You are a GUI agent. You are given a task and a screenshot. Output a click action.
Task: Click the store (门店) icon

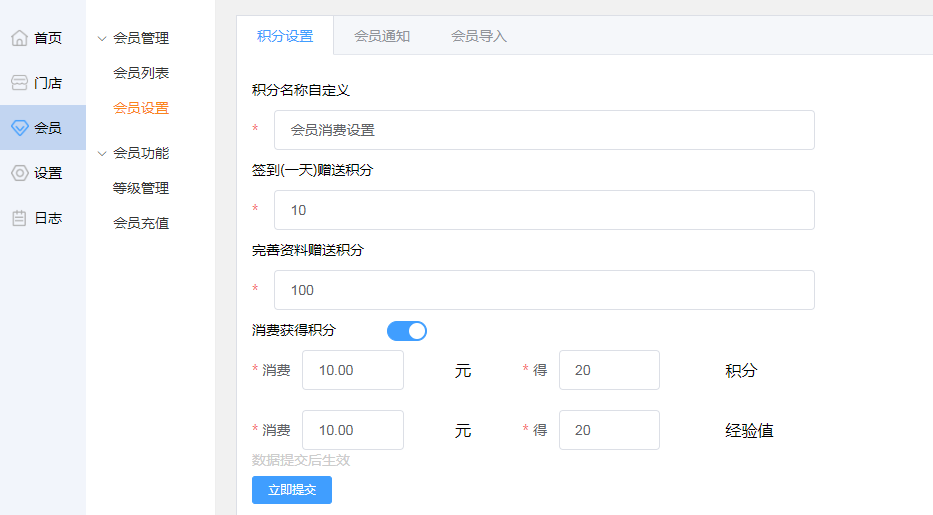coord(19,83)
